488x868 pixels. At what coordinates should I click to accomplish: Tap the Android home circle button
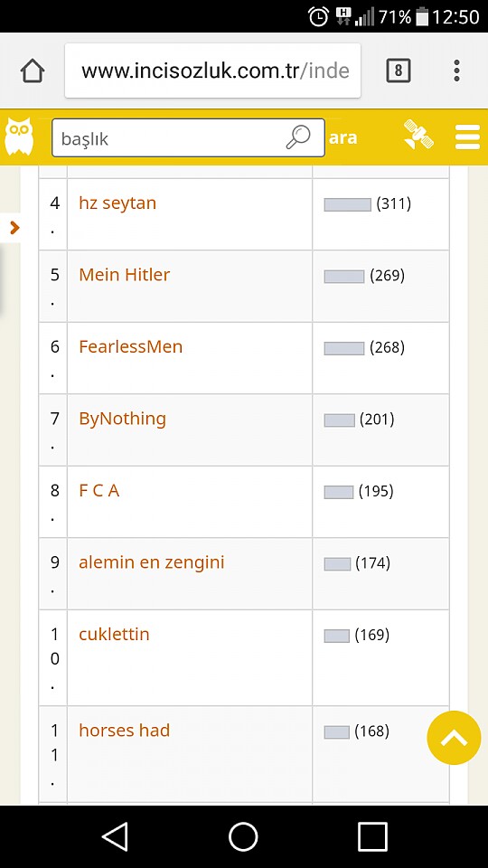coord(243,835)
